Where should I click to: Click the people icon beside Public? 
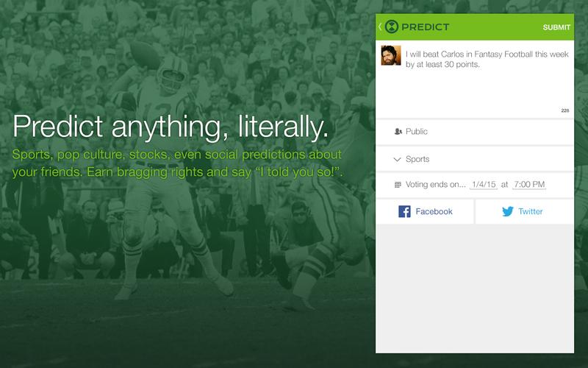pos(398,132)
